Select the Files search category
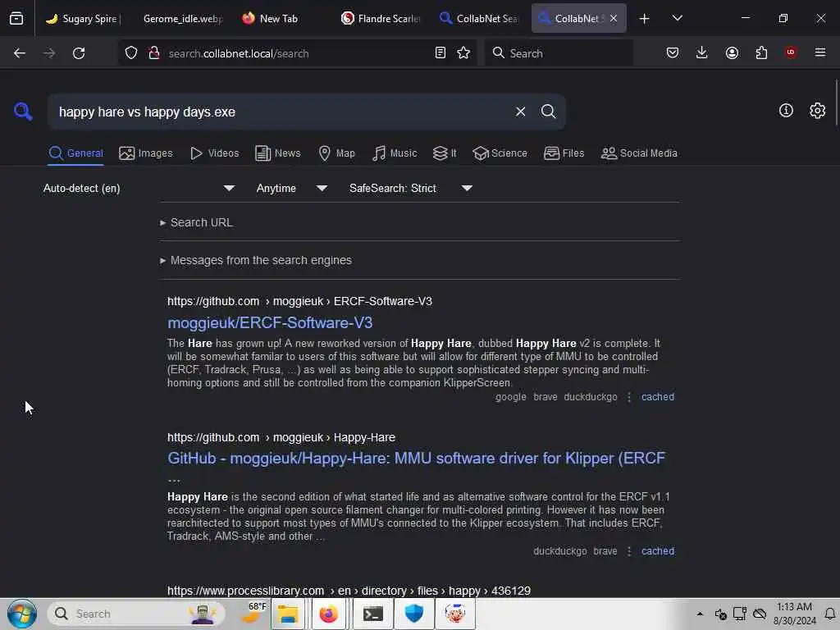840x630 pixels. pos(564,153)
